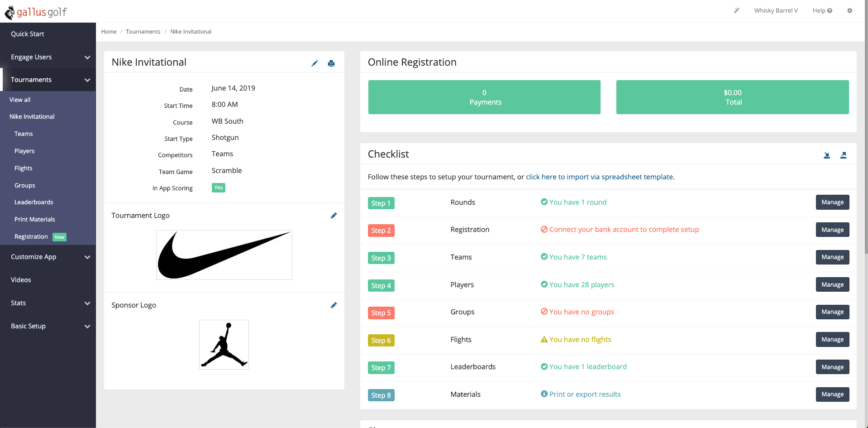Click Manage for Players step
Screen dimensions: 868x428
[x=832, y=284]
